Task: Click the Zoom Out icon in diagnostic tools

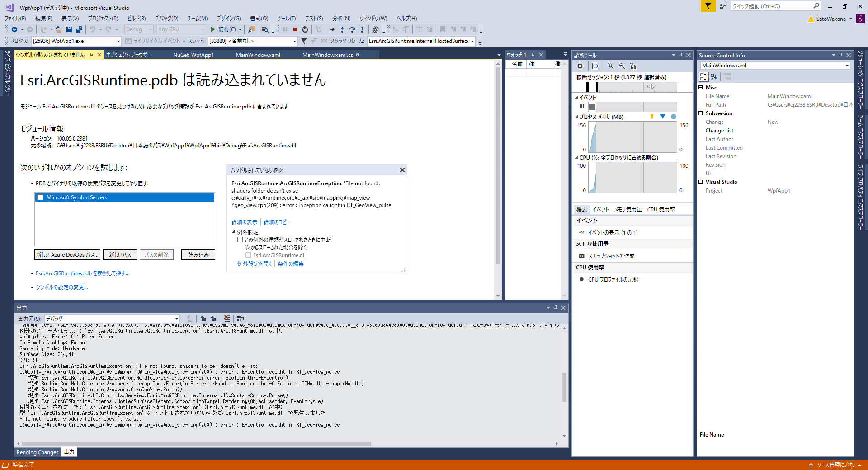Action: click(x=622, y=66)
